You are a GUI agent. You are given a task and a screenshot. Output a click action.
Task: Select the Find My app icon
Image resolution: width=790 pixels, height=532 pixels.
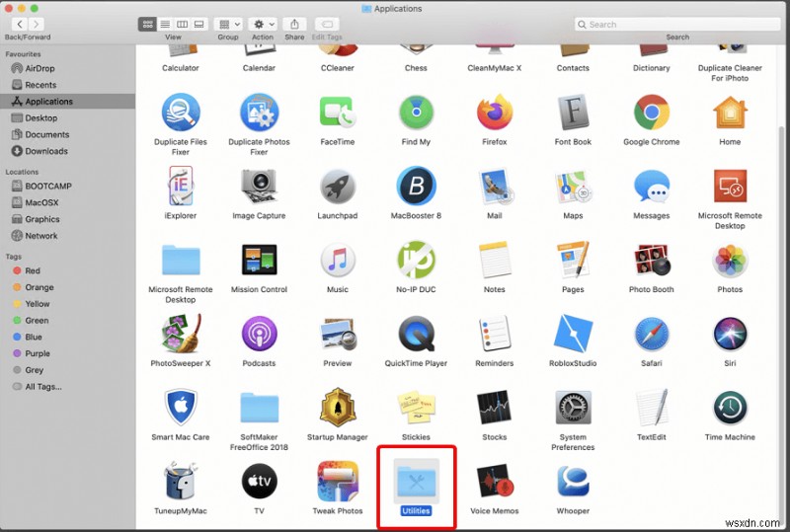pyautogui.click(x=416, y=113)
